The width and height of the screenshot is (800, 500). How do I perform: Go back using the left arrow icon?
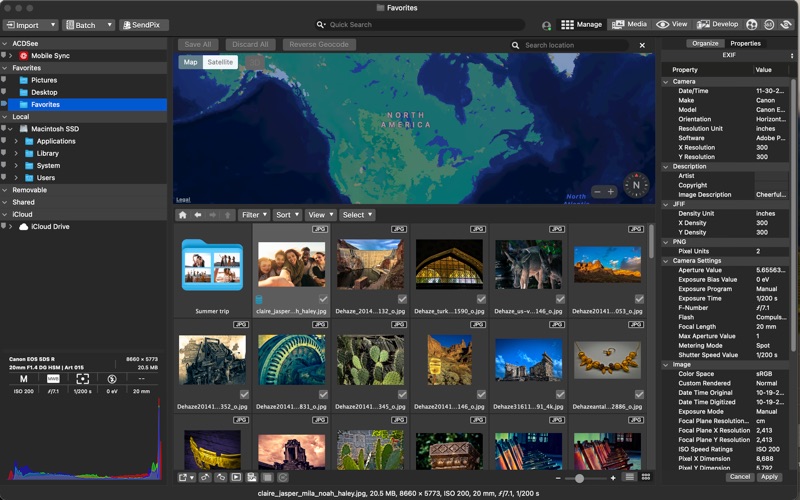tap(197, 215)
